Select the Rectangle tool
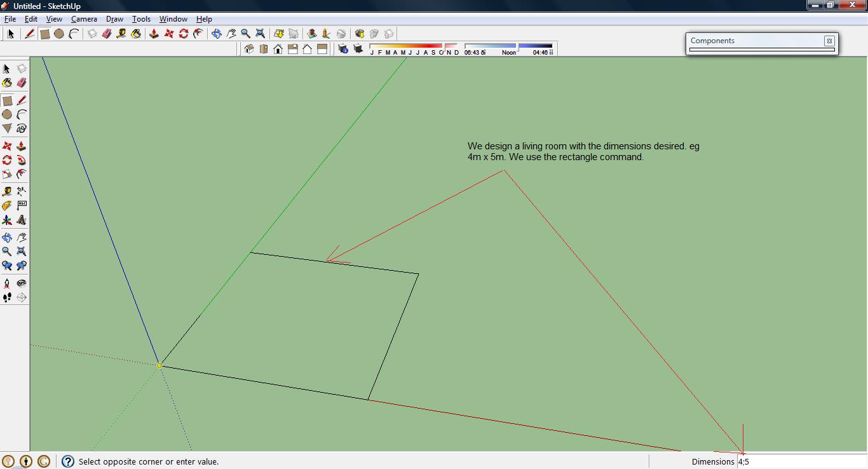The width and height of the screenshot is (868, 469). (x=7, y=100)
